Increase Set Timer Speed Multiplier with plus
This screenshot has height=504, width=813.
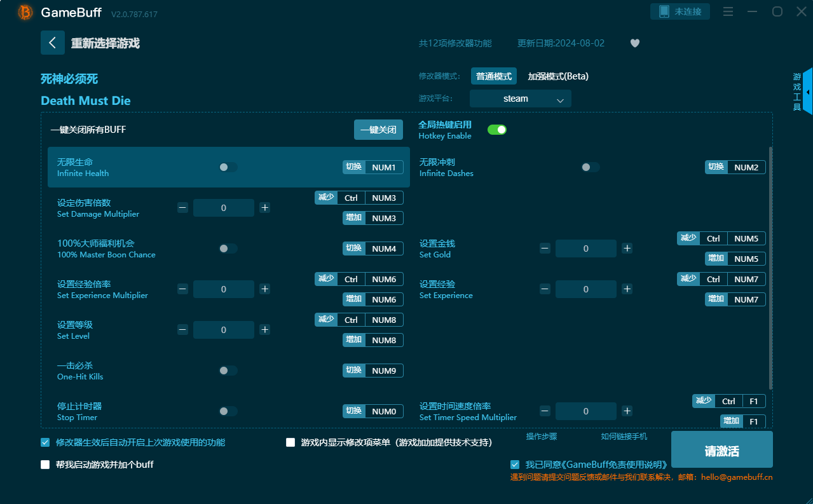(x=627, y=411)
